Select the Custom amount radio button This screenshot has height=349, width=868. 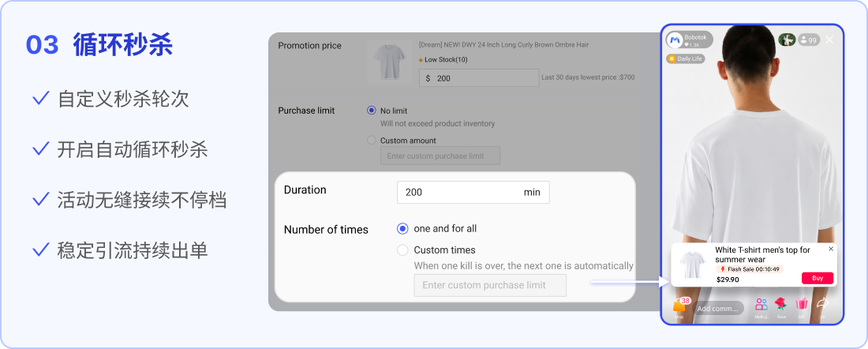[372, 141]
